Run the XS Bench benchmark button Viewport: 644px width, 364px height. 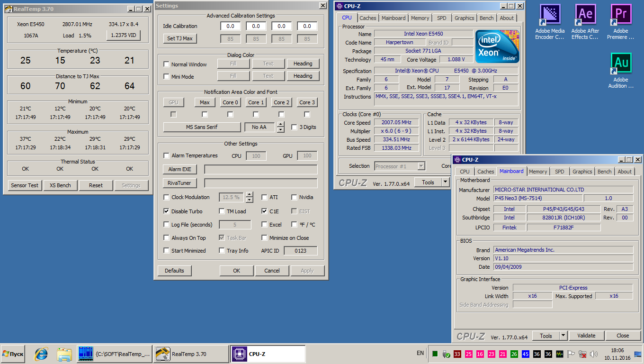61,185
